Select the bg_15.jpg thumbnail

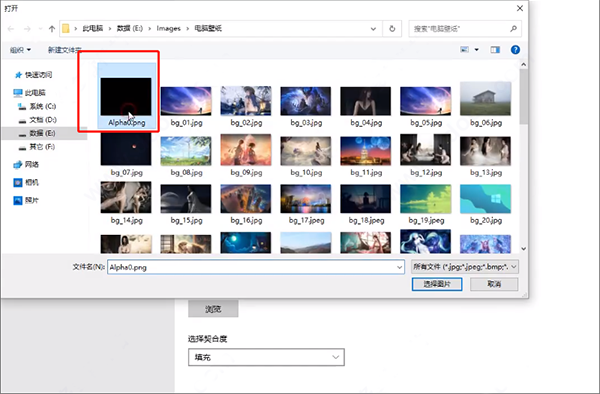click(x=186, y=199)
